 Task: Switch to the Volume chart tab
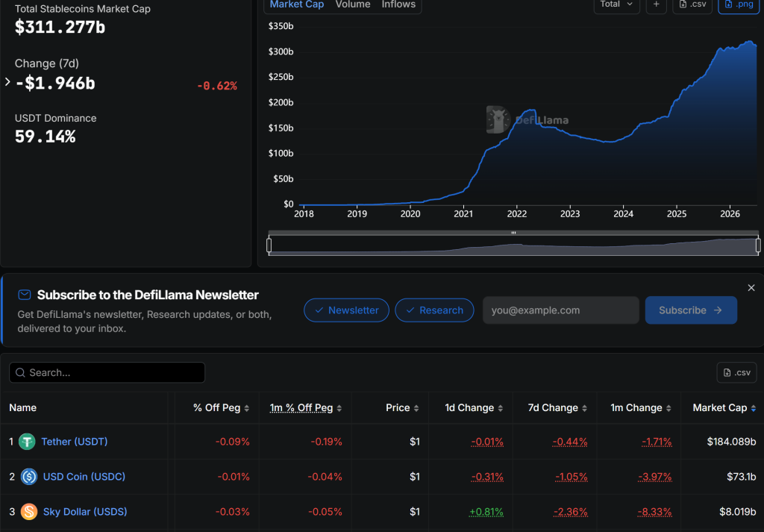click(353, 4)
